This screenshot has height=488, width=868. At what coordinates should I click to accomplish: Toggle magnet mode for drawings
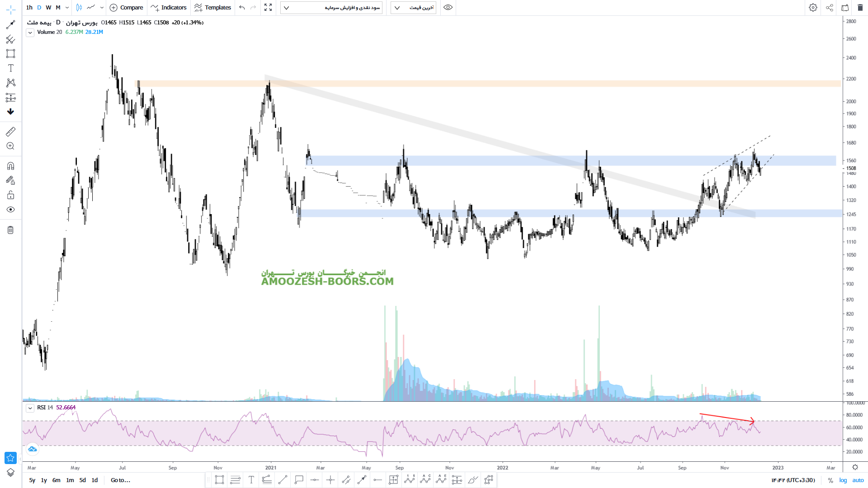point(11,166)
